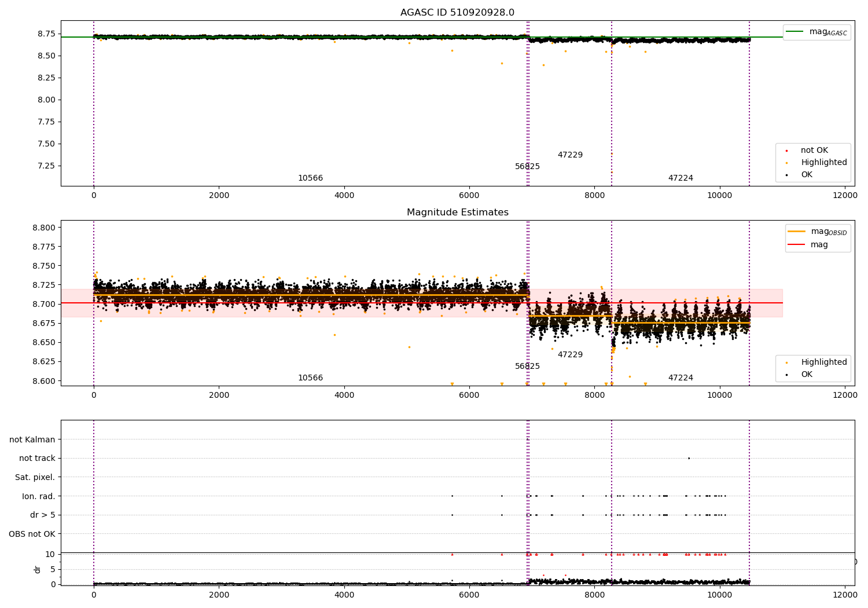Click the dr axis tick label 5
This screenshot has height=608, width=868.
click(x=53, y=570)
